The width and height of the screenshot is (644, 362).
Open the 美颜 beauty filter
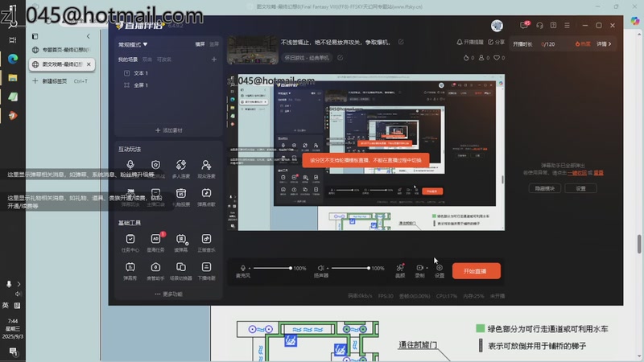click(400, 270)
